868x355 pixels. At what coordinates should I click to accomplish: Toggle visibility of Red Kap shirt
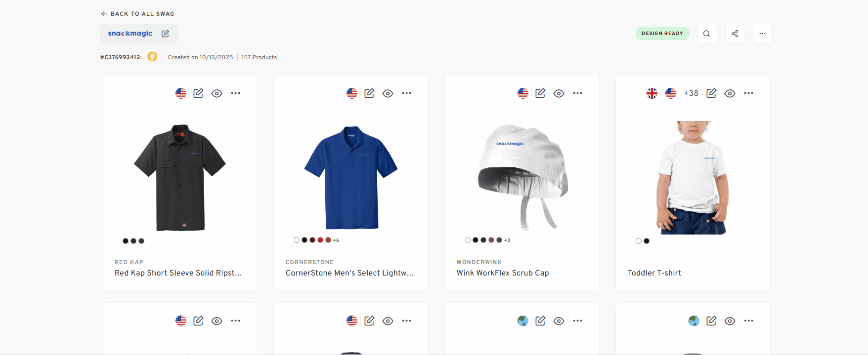217,93
